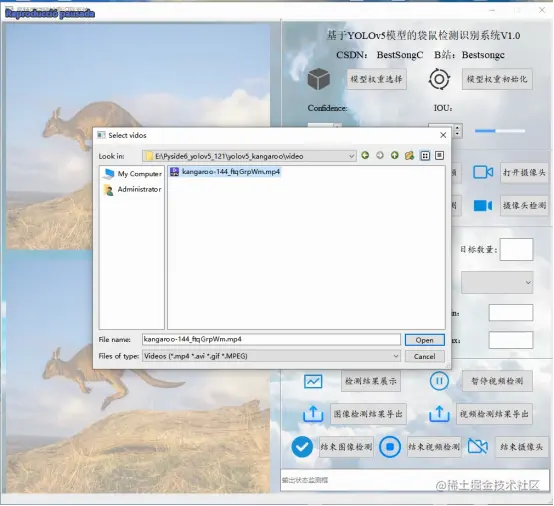The width and height of the screenshot is (554, 506).
Task: Click Open in the Select vidos dialog
Action: click(424, 340)
